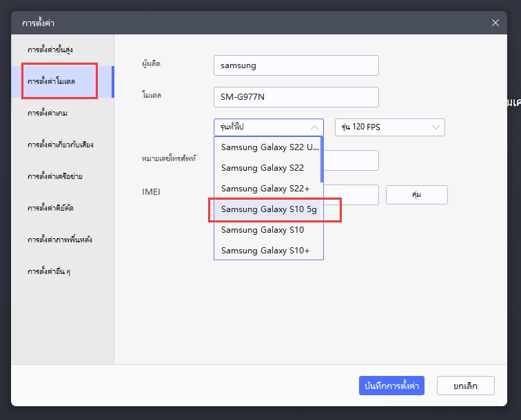Screen dimensions: 521x420
Task: Click the phone number input field
Action: (x=351, y=160)
